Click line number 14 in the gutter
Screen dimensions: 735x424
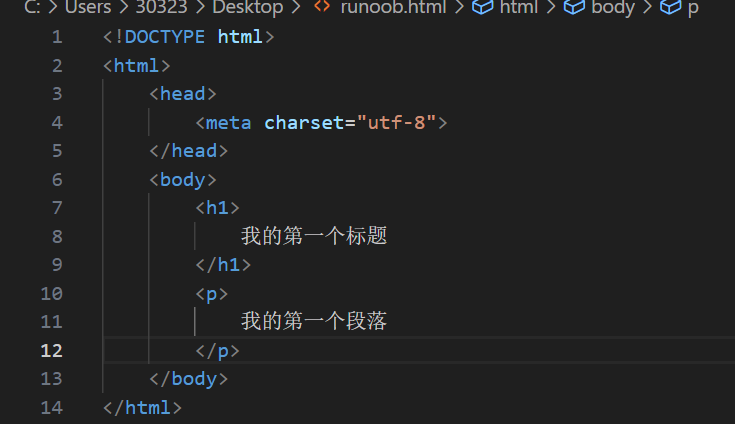[51, 408]
